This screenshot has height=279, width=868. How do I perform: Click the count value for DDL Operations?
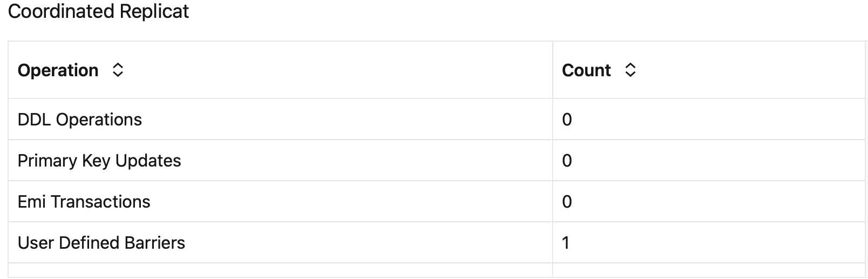click(x=567, y=119)
